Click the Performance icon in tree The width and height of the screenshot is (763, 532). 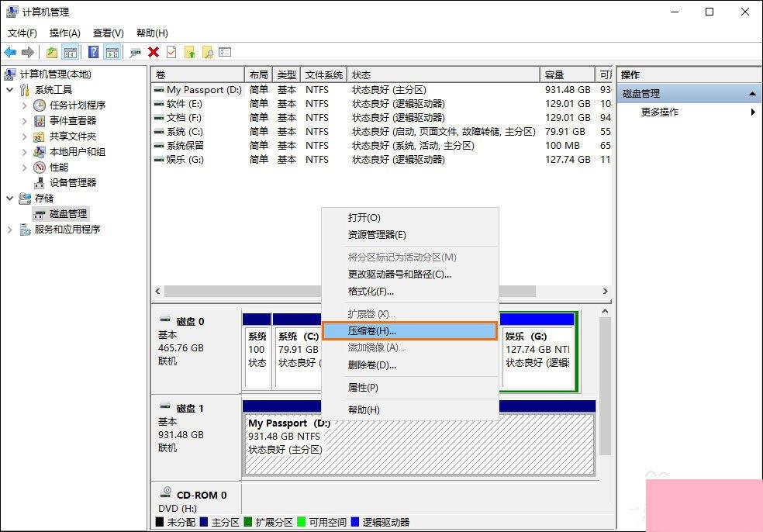click(40, 168)
